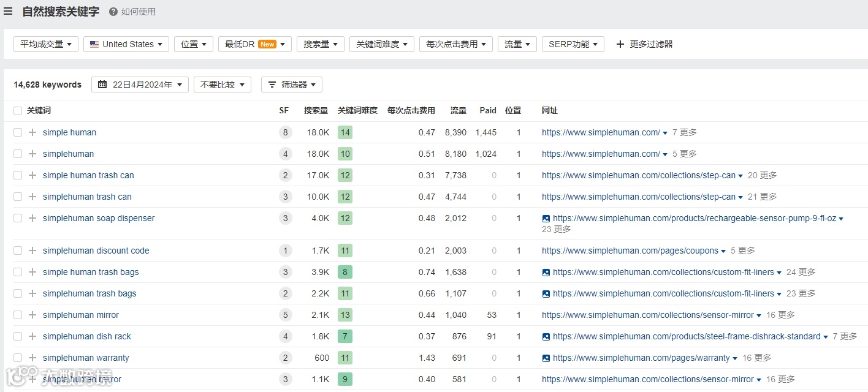
Task: Open SF badge 5 for 'simplehuman mirror'
Action: (x=284, y=315)
